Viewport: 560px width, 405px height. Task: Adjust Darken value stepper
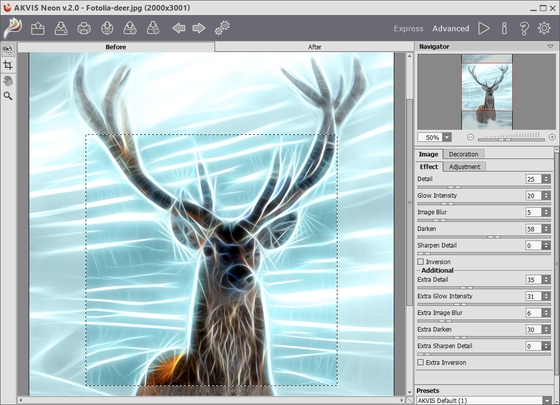546,229
